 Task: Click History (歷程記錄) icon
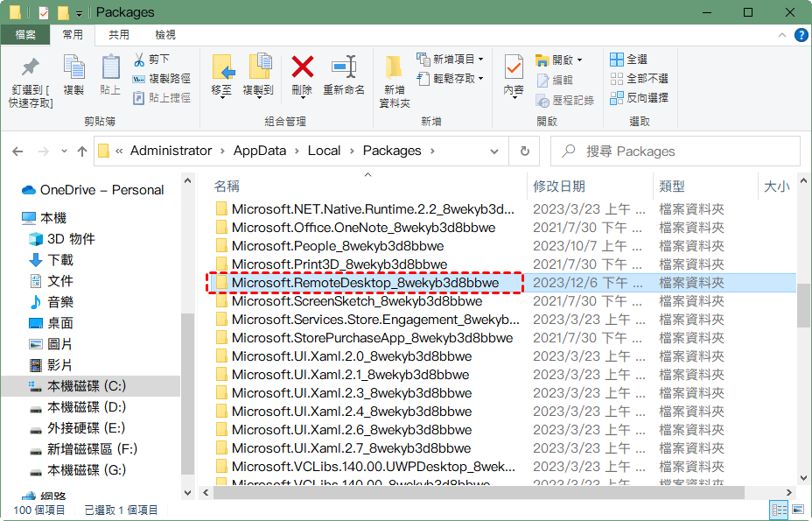pyautogui.click(x=542, y=101)
